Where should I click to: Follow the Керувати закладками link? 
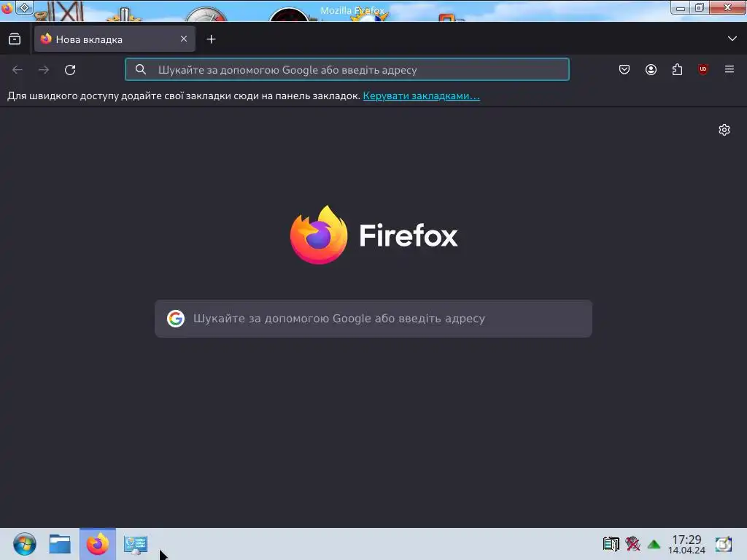(x=421, y=96)
